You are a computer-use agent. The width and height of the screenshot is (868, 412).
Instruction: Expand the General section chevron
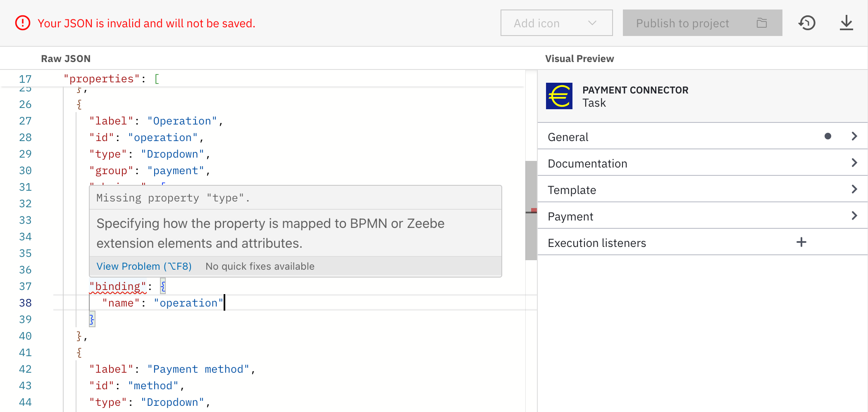(x=854, y=136)
